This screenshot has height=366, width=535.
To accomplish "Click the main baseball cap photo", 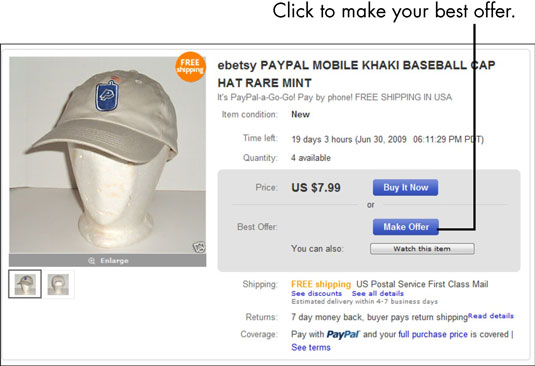I will point(107,155).
